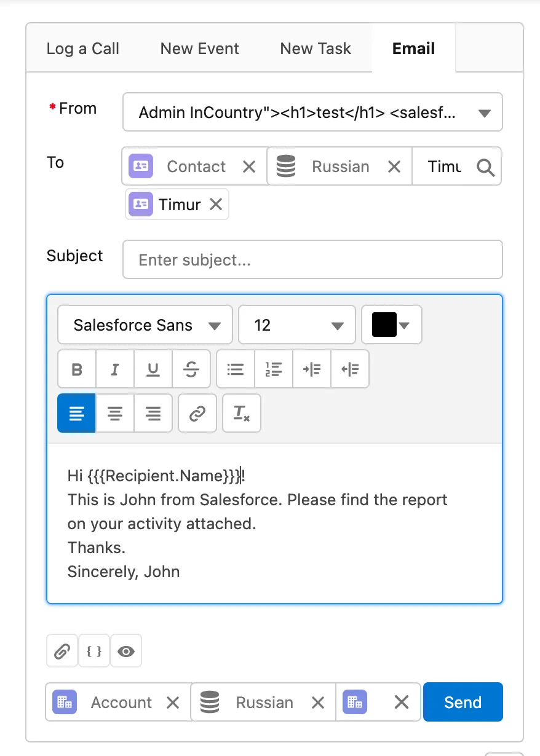
Task: Click the remove formatting icon
Action: [242, 414]
